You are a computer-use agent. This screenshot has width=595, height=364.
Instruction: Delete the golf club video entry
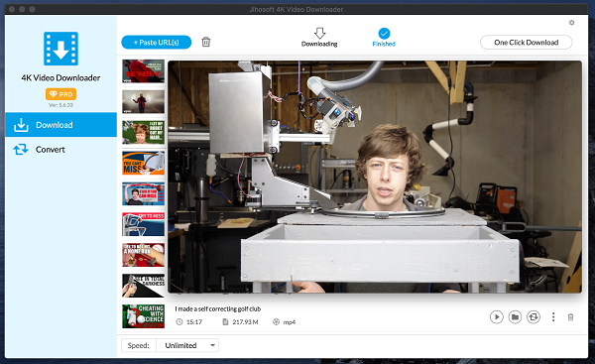click(570, 317)
